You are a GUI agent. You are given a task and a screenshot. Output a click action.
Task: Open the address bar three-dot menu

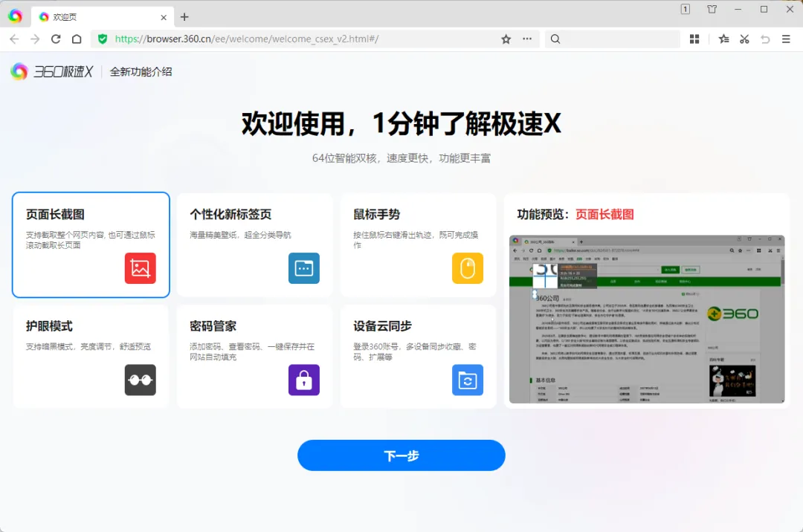[x=527, y=39]
